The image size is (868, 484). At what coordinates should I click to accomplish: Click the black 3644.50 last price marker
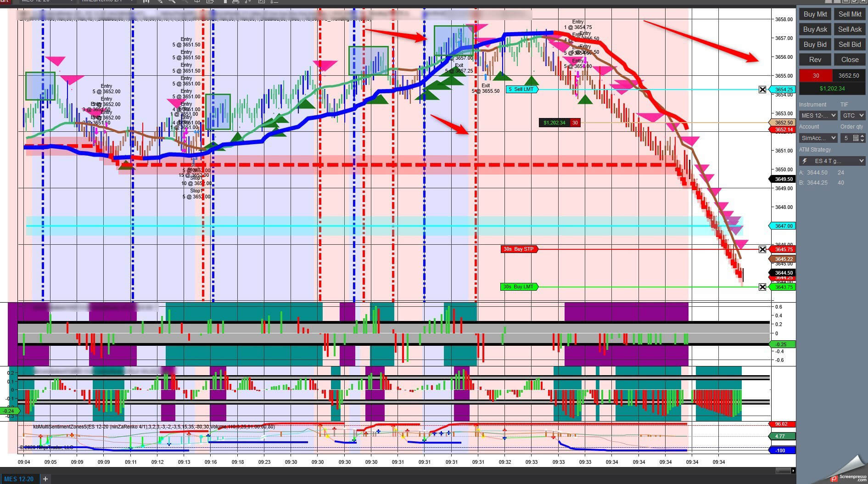(x=783, y=273)
